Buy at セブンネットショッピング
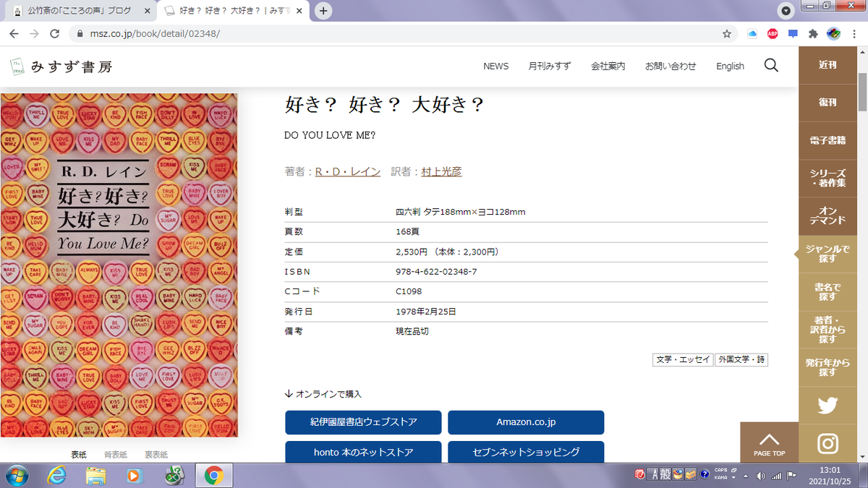The width and height of the screenshot is (868, 488). [526, 453]
